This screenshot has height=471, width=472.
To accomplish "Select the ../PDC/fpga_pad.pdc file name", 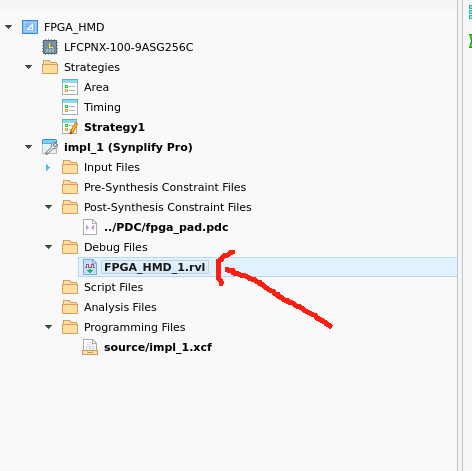I will pos(166,227).
